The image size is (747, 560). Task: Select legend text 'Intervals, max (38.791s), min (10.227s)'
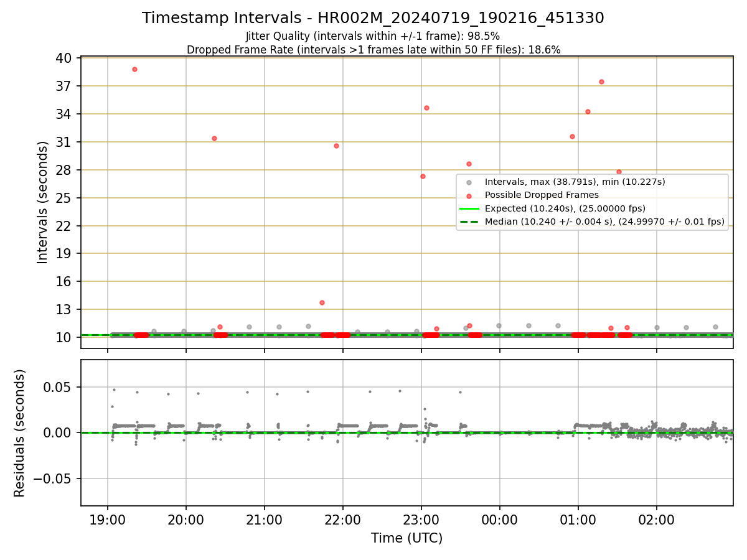575,182
